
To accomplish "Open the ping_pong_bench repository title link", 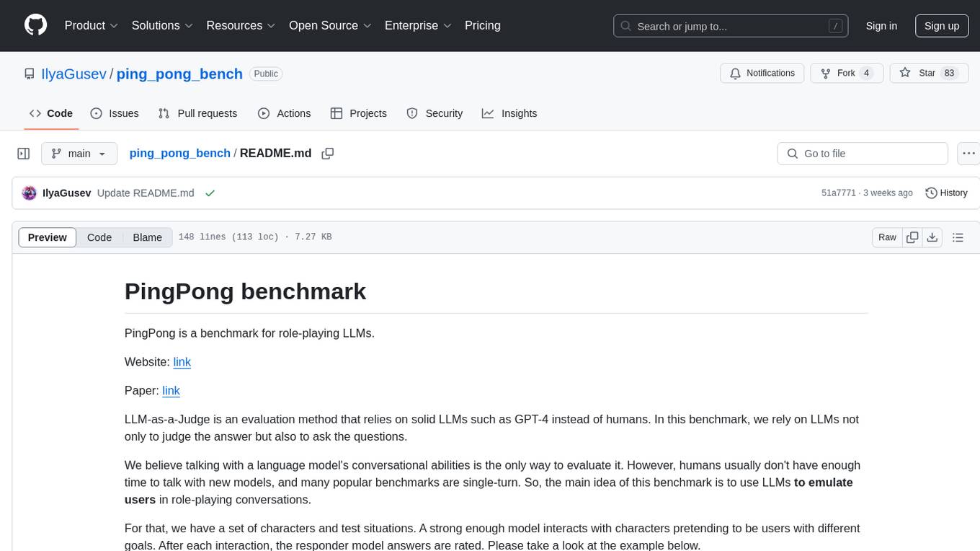I will (x=179, y=74).
